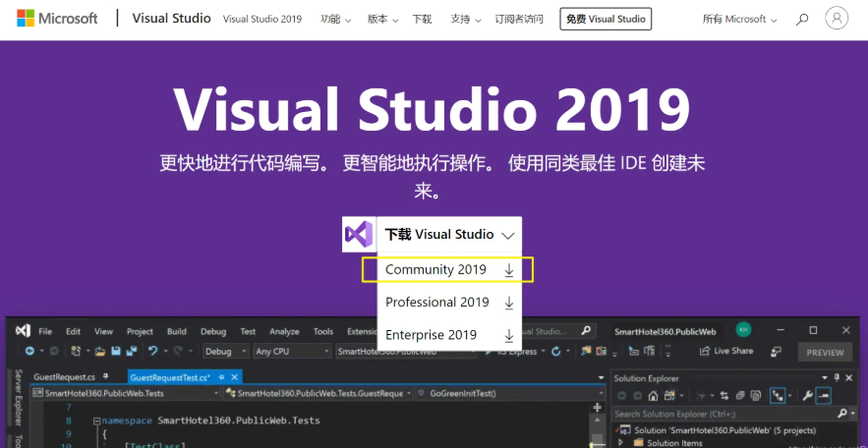Image resolution: width=868 pixels, height=448 pixels.
Task: Open the Server Explorer side tab
Action: tap(19, 398)
